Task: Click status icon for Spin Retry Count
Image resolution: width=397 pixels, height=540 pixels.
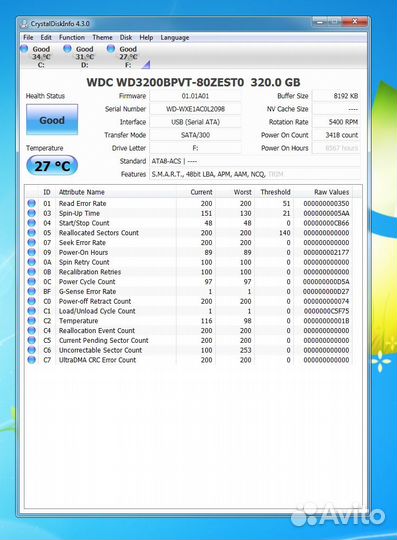Action: pos(31,262)
